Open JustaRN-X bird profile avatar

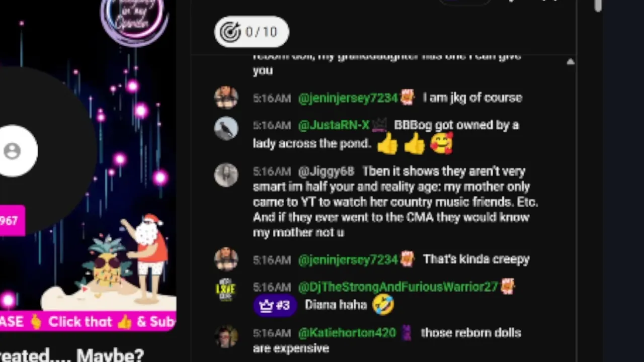tap(226, 129)
